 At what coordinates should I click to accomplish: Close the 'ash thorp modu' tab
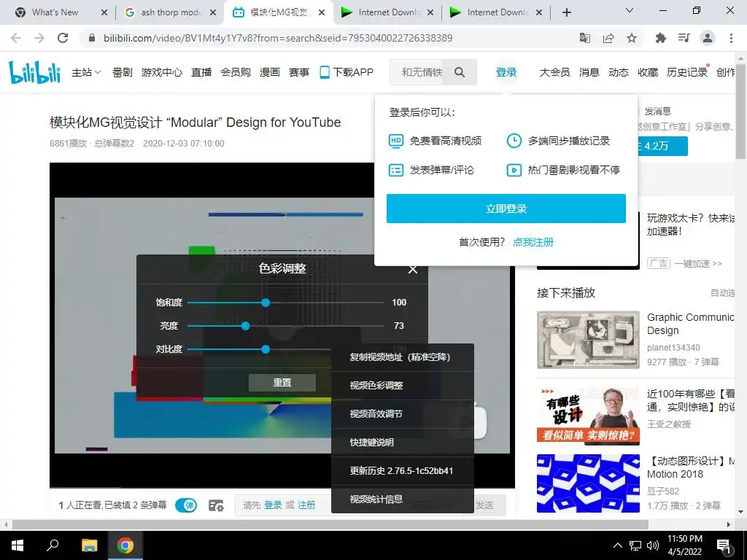(x=214, y=13)
